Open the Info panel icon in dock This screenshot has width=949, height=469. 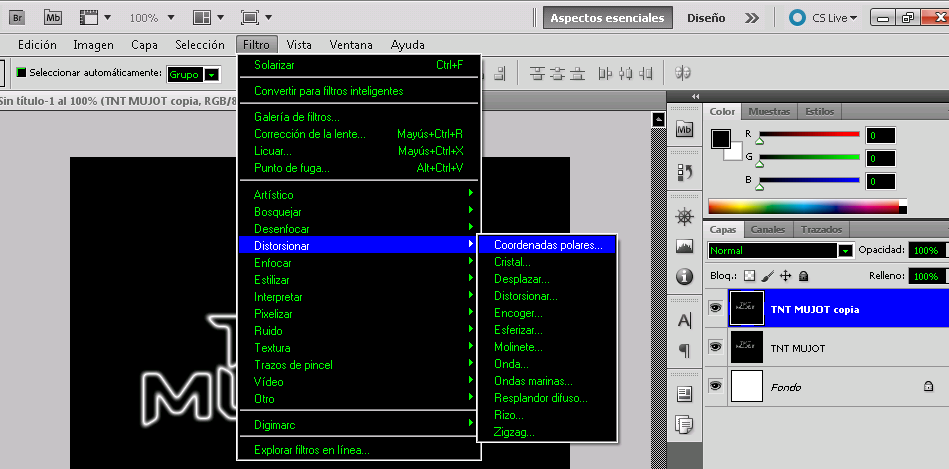click(685, 275)
